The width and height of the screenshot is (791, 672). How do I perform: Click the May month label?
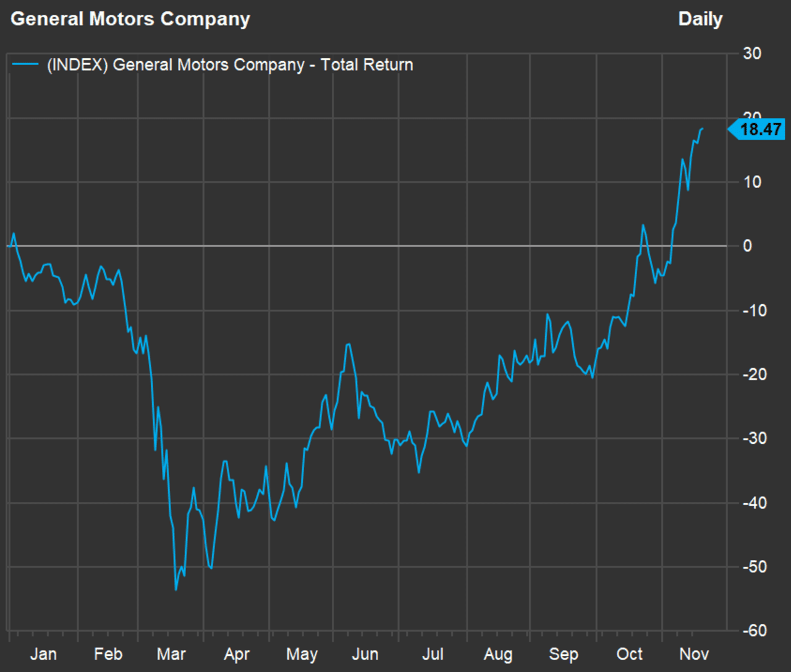(x=302, y=654)
